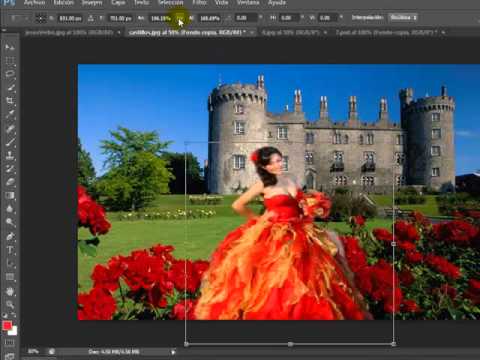Image resolution: width=480 pixels, height=360 pixels.
Task: Open the Filtro menu
Action: 200,3
